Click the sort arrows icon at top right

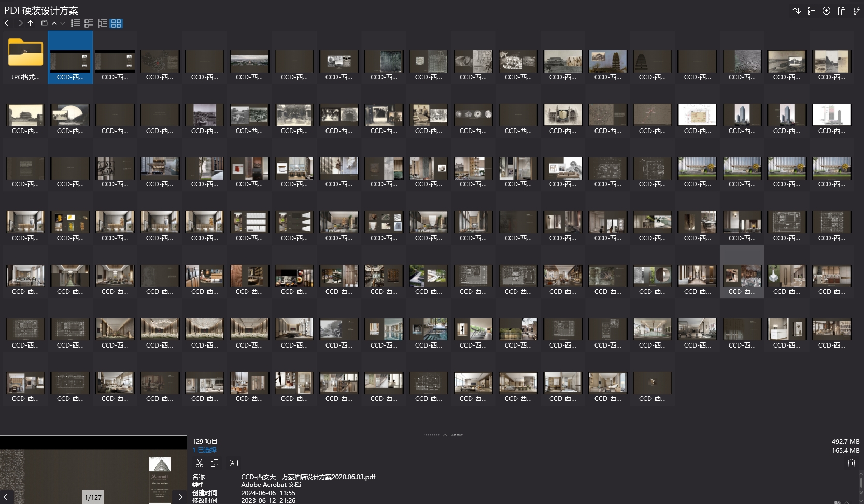coord(797,11)
